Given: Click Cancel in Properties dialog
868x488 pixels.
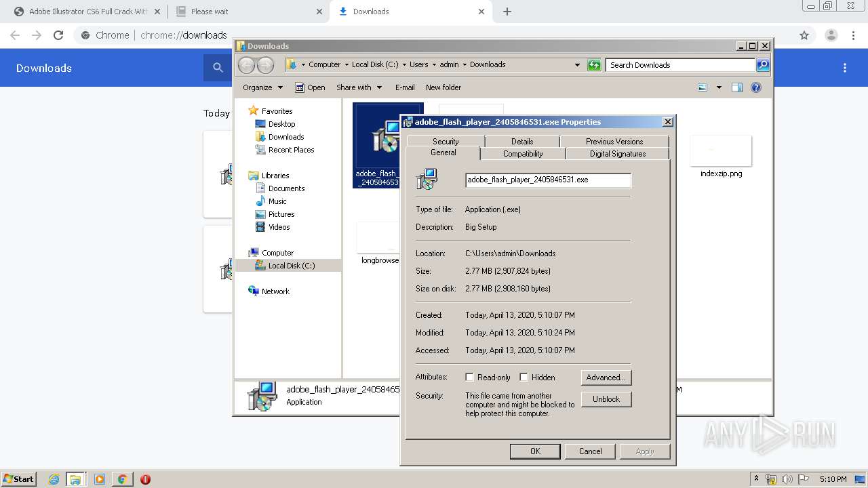Looking at the screenshot, I should (x=590, y=451).
